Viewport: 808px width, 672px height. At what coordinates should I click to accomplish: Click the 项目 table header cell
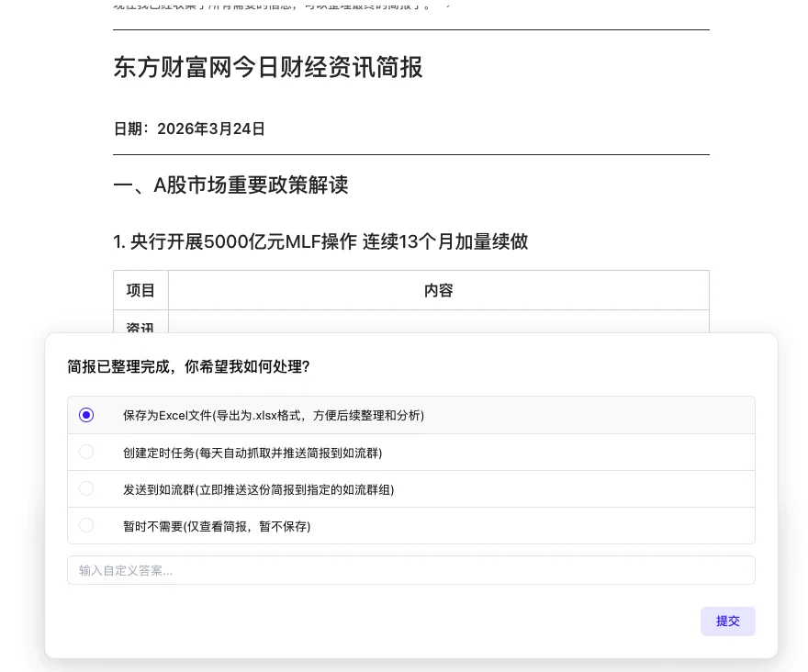point(140,290)
